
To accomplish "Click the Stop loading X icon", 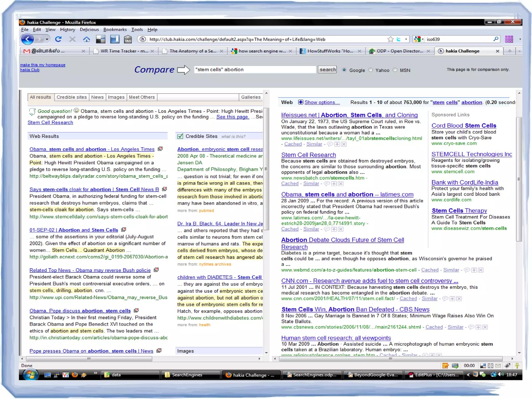I will click(72, 39).
